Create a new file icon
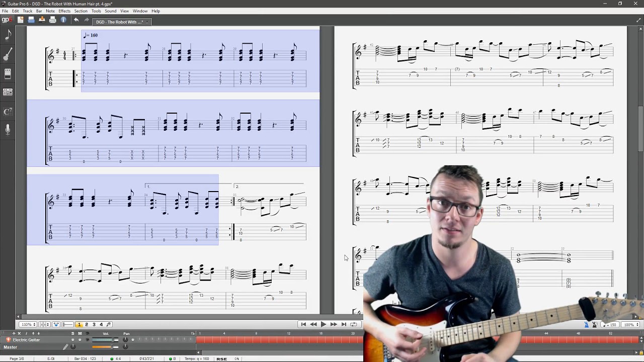 click(20, 20)
